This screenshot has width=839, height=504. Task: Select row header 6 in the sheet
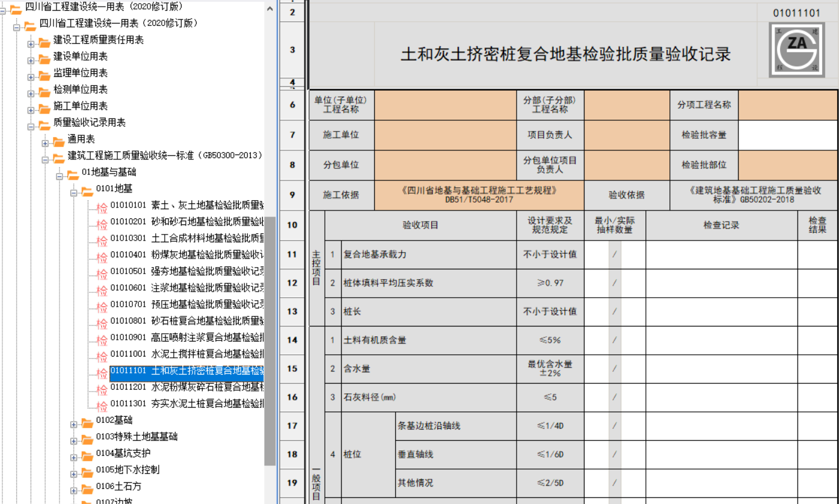[x=292, y=105]
